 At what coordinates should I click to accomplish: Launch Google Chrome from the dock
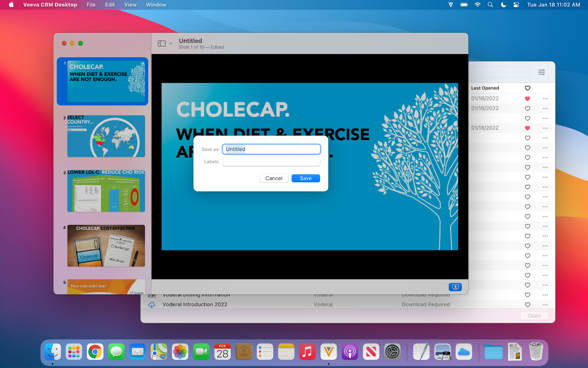tap(95, 352)
